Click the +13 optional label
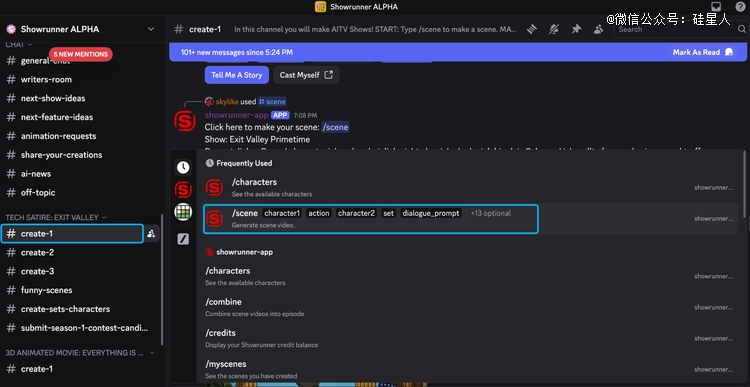The height and width of the screenshot is (387, 750). (490, 213)
